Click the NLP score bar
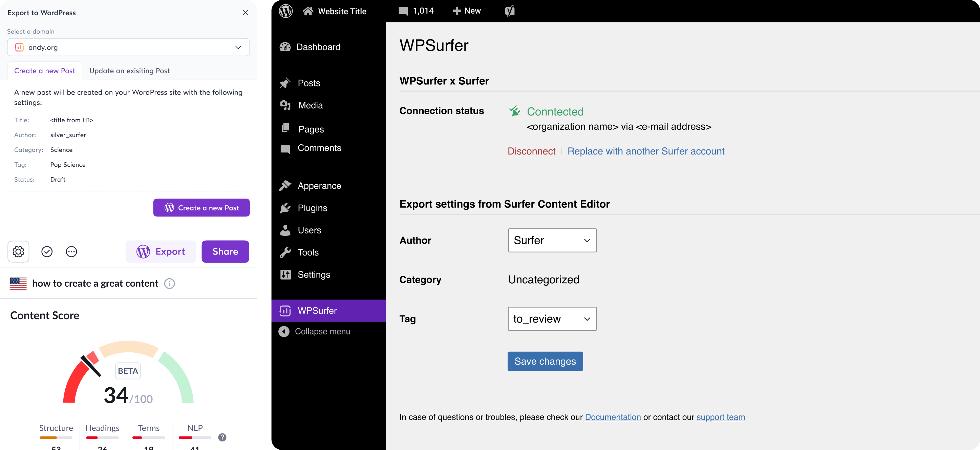 195,437
